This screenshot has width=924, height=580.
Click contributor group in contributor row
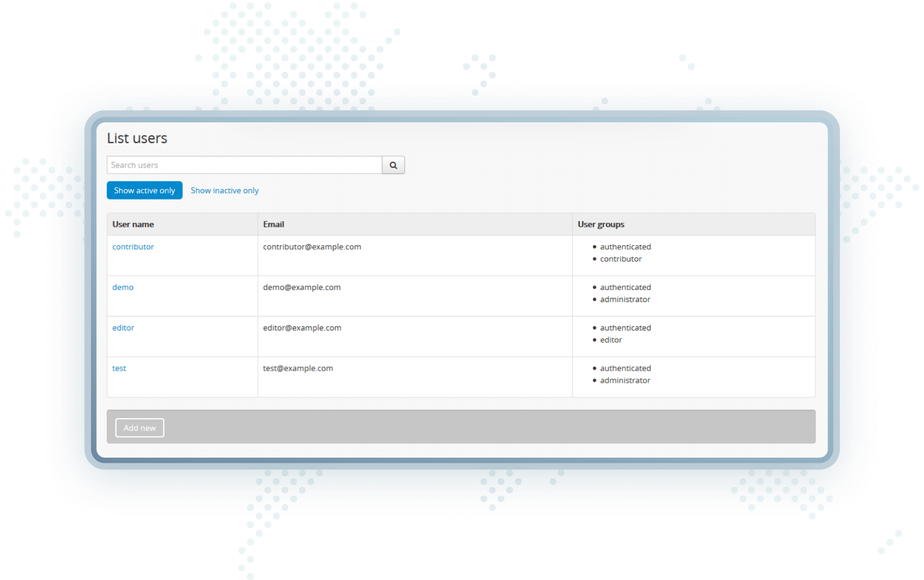[621, 259]
